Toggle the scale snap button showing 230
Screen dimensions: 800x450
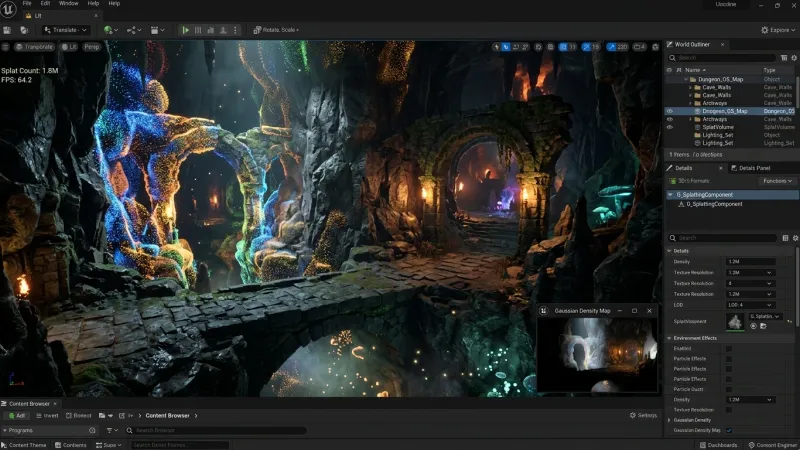tap(617, 47)
